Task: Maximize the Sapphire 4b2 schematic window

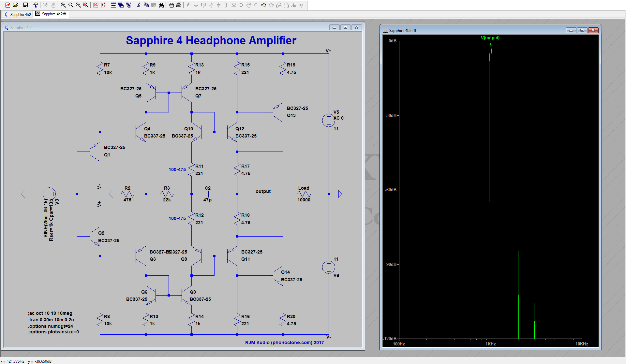Action: click(x=345, y=27)
